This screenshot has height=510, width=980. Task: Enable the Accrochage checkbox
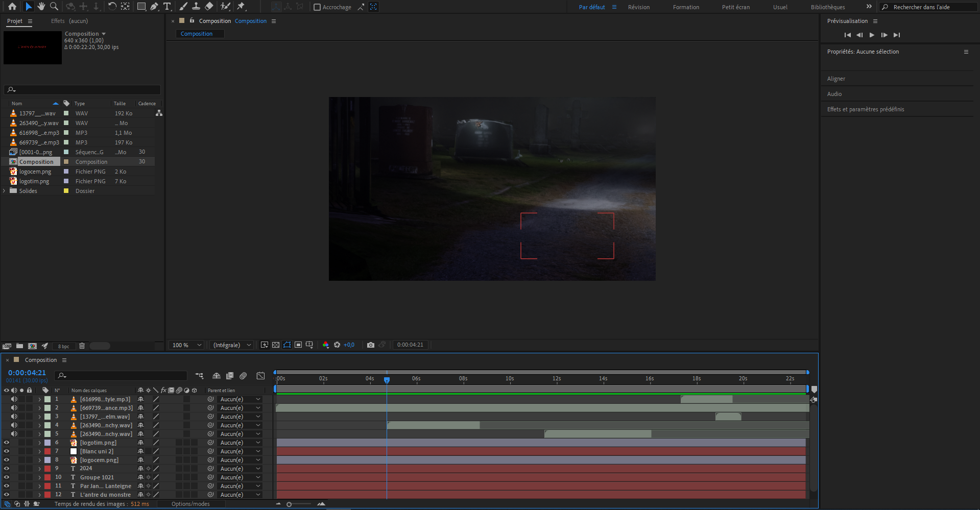point(317,7)
